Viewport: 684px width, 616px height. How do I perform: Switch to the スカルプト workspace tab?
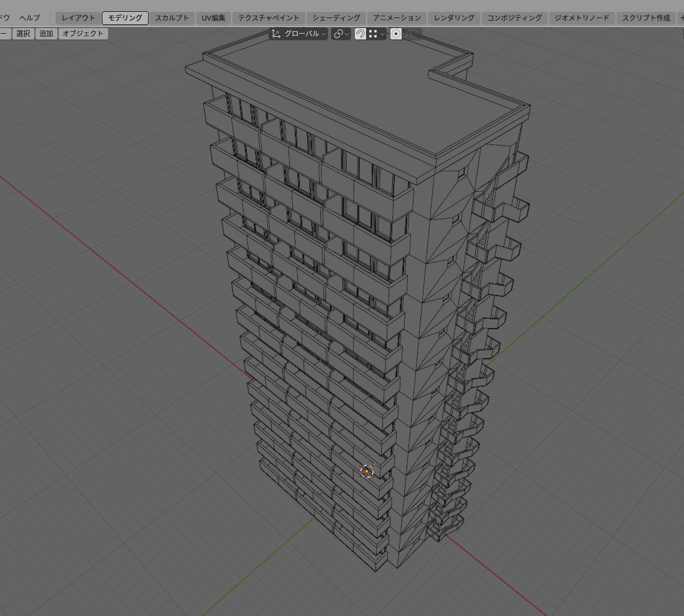click(171, 18)
